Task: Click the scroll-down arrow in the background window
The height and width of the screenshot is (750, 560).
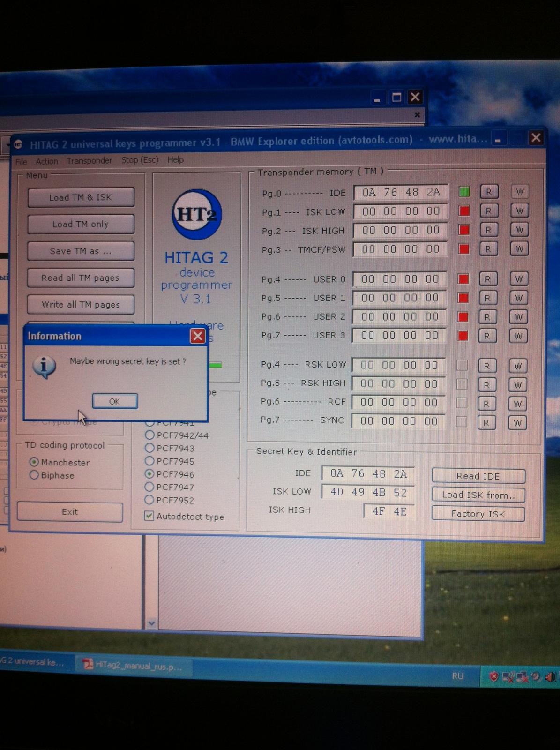Action: 151,623
